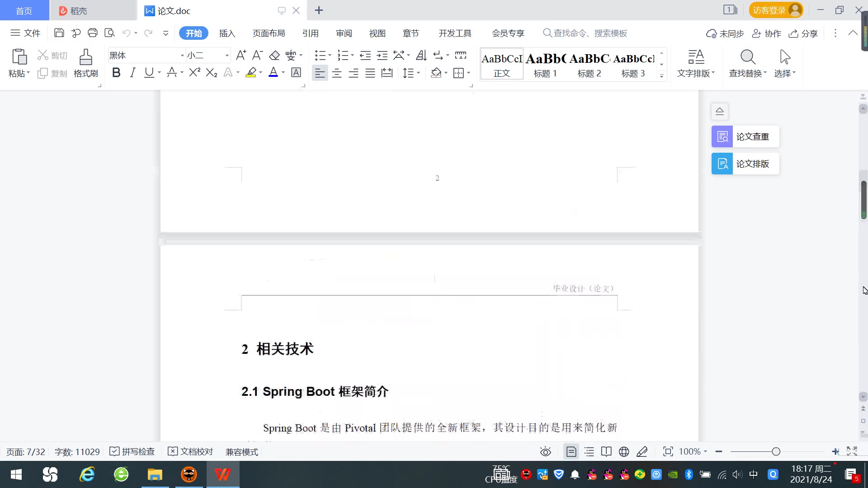
Task: Click the zoom slider handle
Action: coord(776,451)
